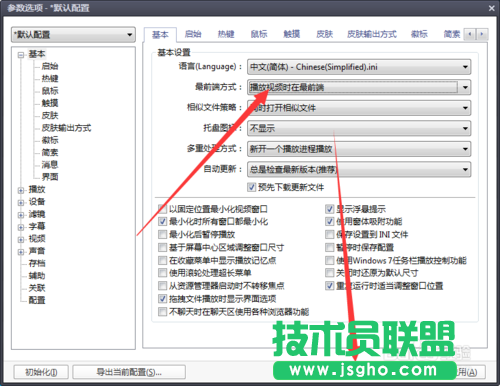Click the 初始化(I) button

click(41, 372)
